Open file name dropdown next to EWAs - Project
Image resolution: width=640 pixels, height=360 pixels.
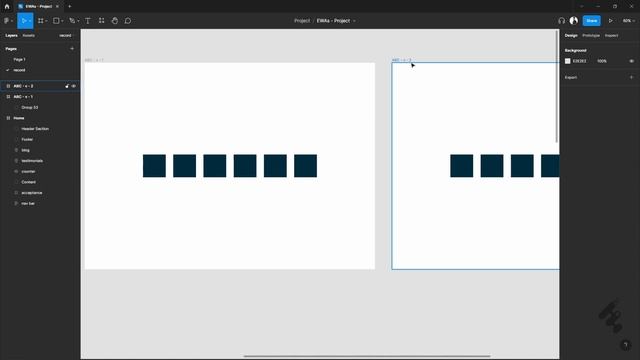coord(354,21)
